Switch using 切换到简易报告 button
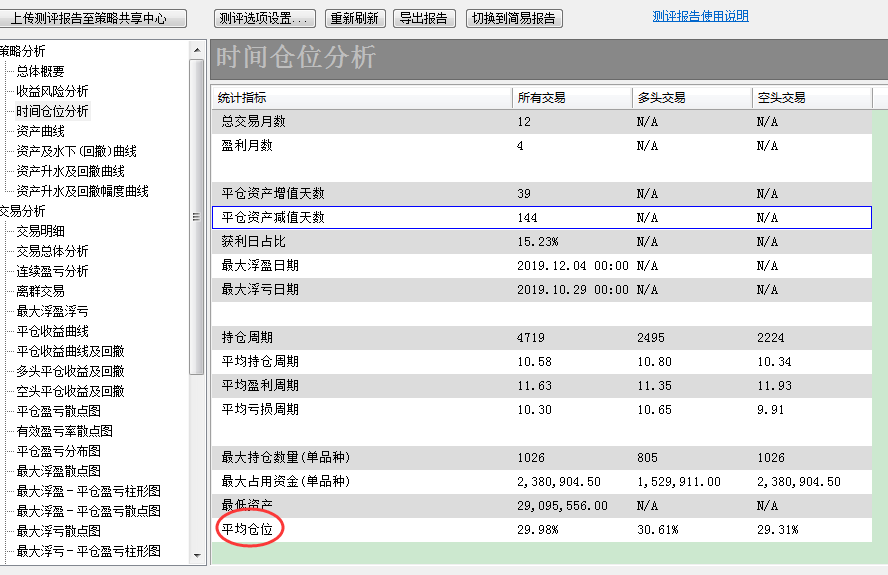Screen dimensions: 888x575 click(514, 18)
